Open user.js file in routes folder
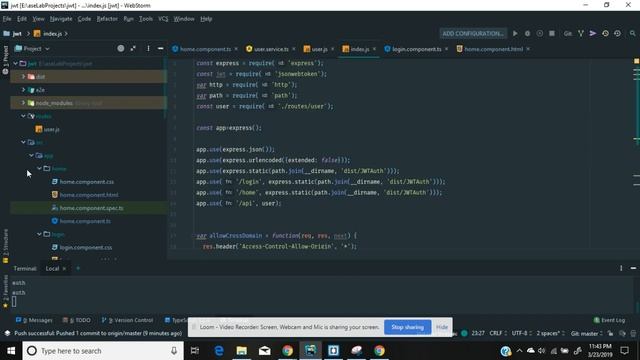The image size is (640, 360). click(47, 129)
